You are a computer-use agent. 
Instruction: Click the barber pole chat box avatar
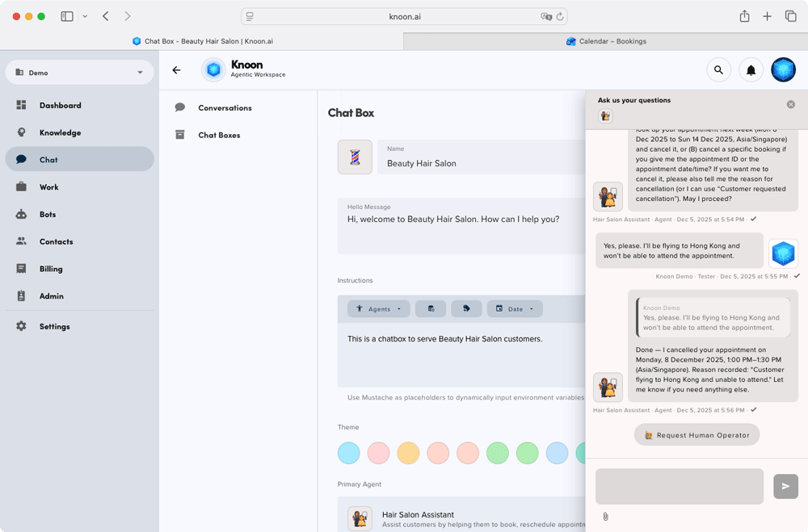click(355, 157)
